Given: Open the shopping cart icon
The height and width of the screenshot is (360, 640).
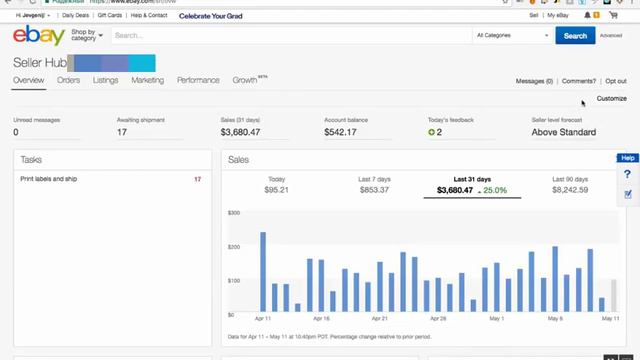Looking at the screenshot, I should (x=613, y=15).
